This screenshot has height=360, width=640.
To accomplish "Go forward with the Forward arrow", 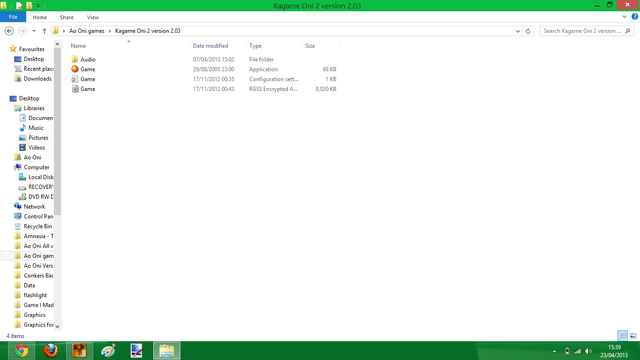I will [x=22, y=31].
